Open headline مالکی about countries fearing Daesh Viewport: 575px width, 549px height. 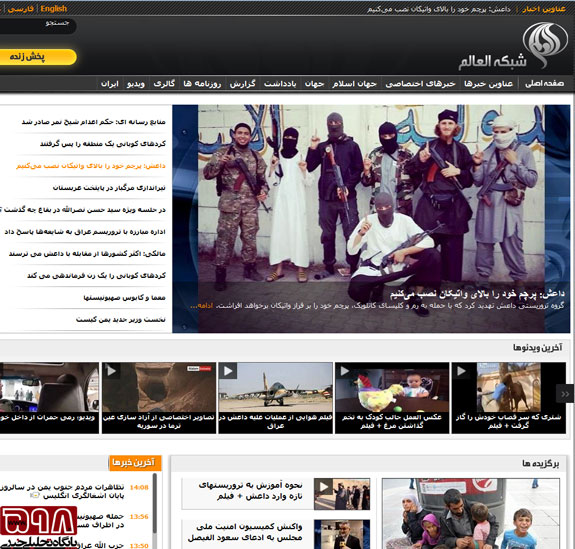87,253
